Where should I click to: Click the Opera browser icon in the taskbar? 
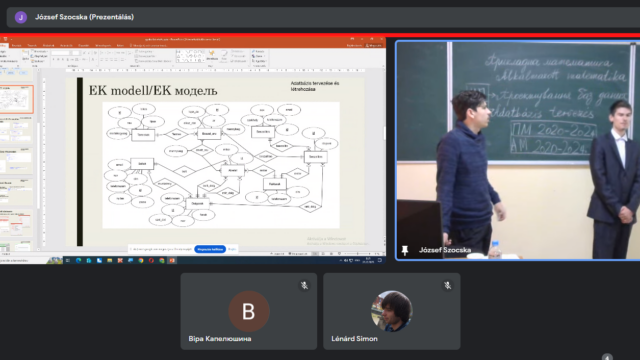click(151, 260)
